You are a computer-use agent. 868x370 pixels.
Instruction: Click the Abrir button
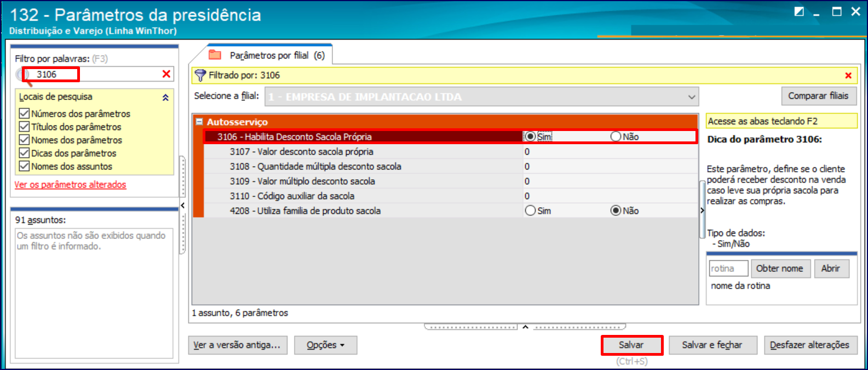tap(831, 269)
